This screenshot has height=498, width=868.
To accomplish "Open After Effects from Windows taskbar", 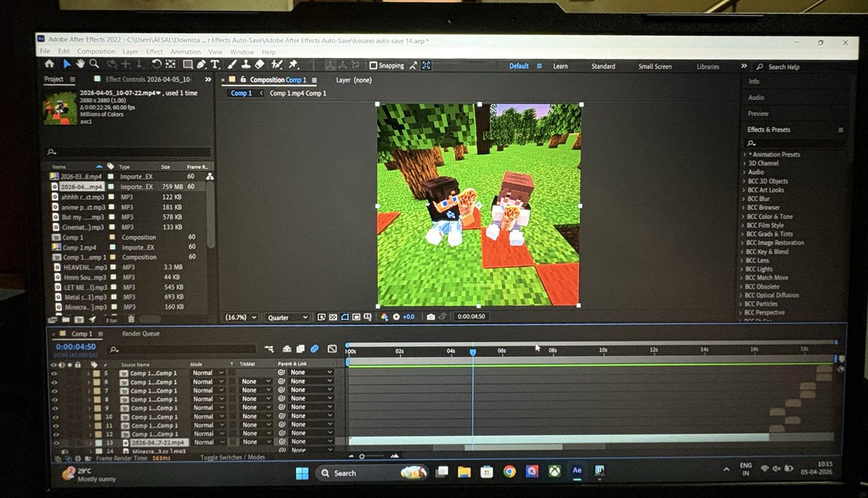I will coord(576,471).
